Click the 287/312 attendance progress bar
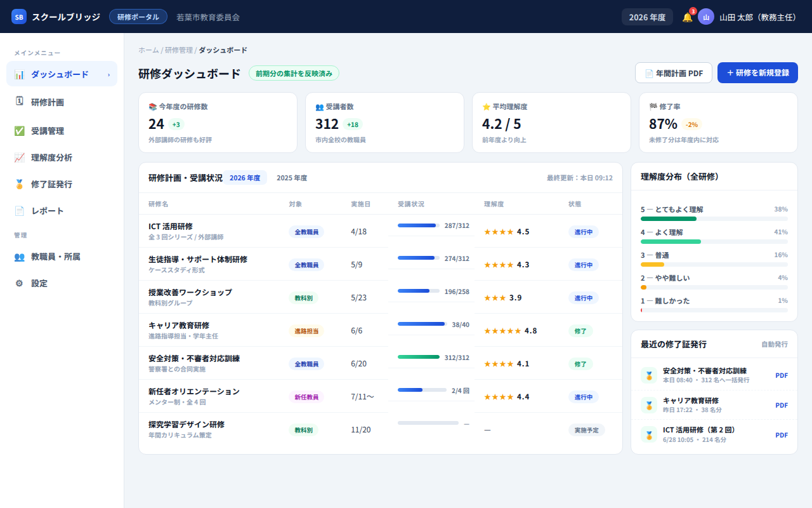The width and height of the screenshot is (812, 508). [419, 225]
